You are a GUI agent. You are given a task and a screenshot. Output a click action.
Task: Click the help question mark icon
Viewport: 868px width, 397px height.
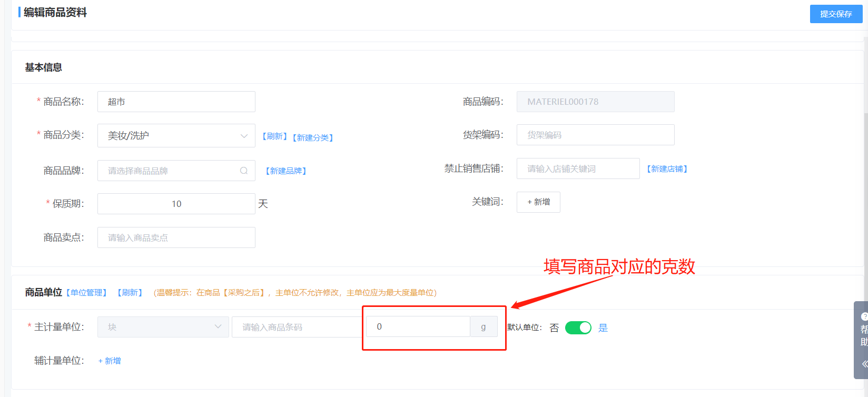click(x=864, y=316)
